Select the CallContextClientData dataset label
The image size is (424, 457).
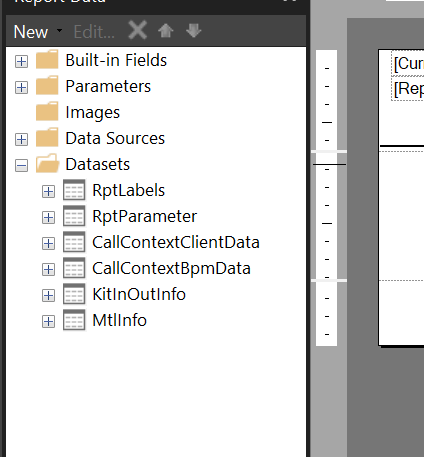pyautogui.click(x=176, y=242)
